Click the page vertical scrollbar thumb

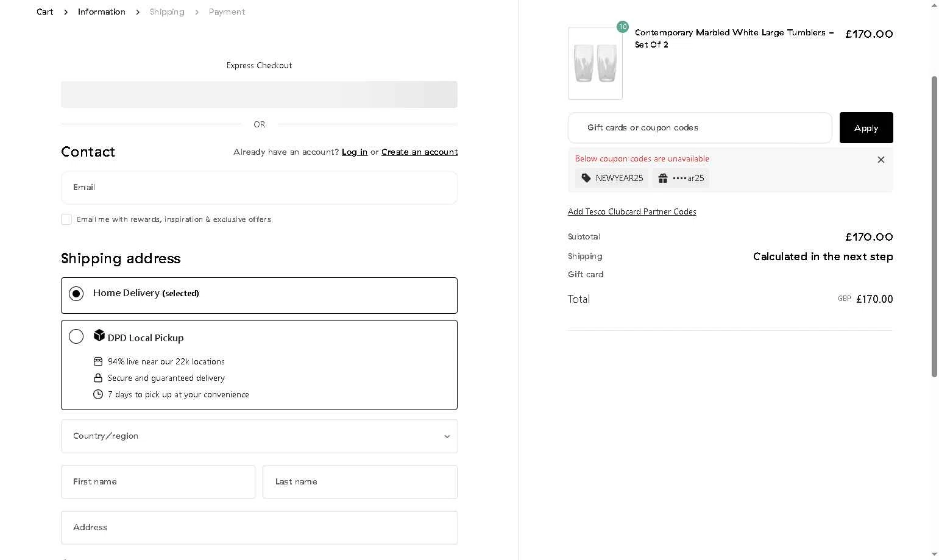934,225
